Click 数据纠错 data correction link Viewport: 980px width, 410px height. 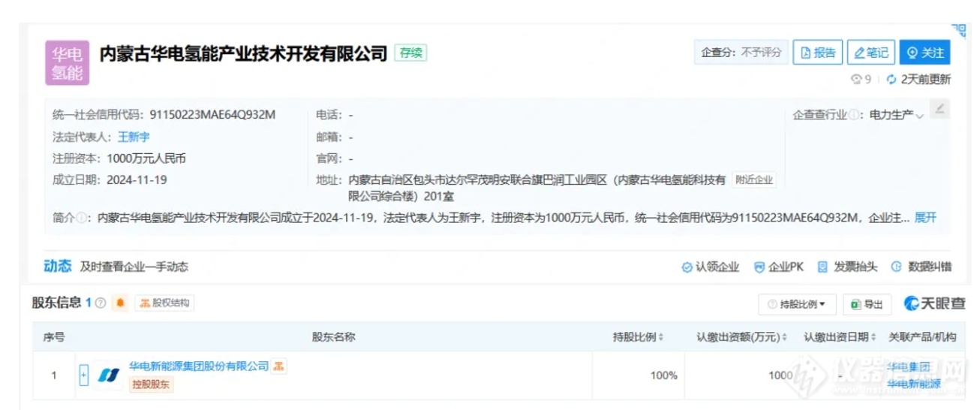tap(921, 267)
